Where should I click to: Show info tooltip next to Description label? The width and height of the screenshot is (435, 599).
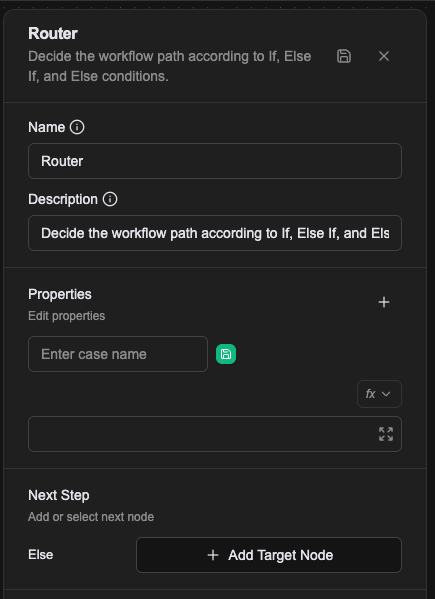110,199
